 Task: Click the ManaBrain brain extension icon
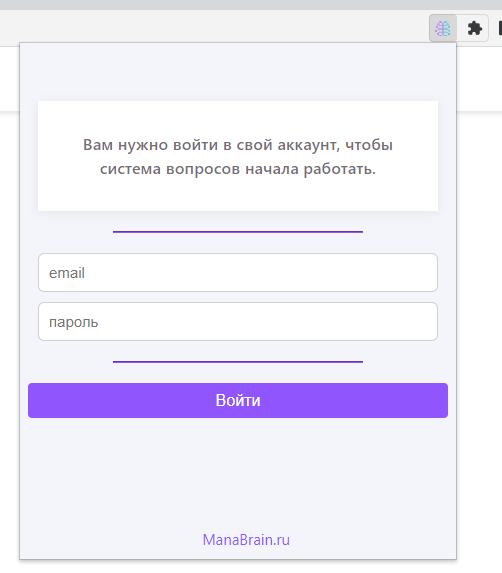pyautogui.click(x=443, y=28)
